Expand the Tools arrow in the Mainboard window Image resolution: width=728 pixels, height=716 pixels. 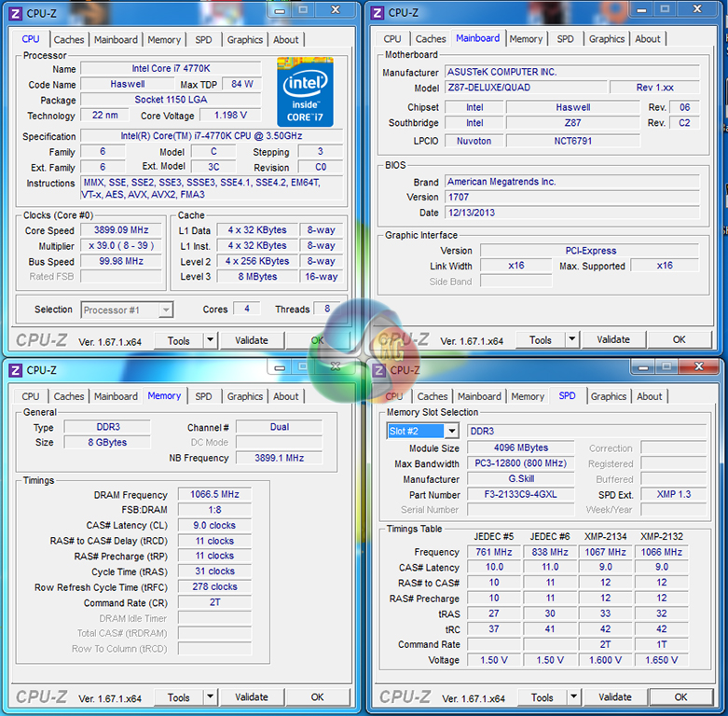[572, 340]
